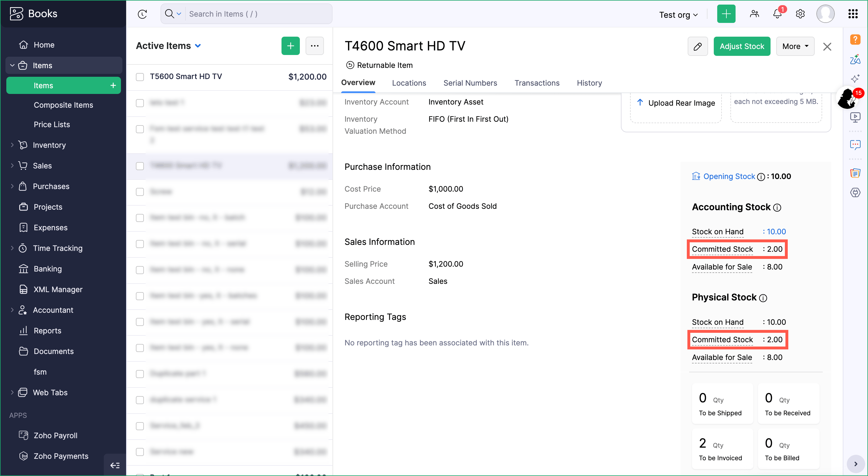Collapse sidebar using the arrow icon
The width and height of the screenshot is (868, 476).
click(x=115, y=465)
